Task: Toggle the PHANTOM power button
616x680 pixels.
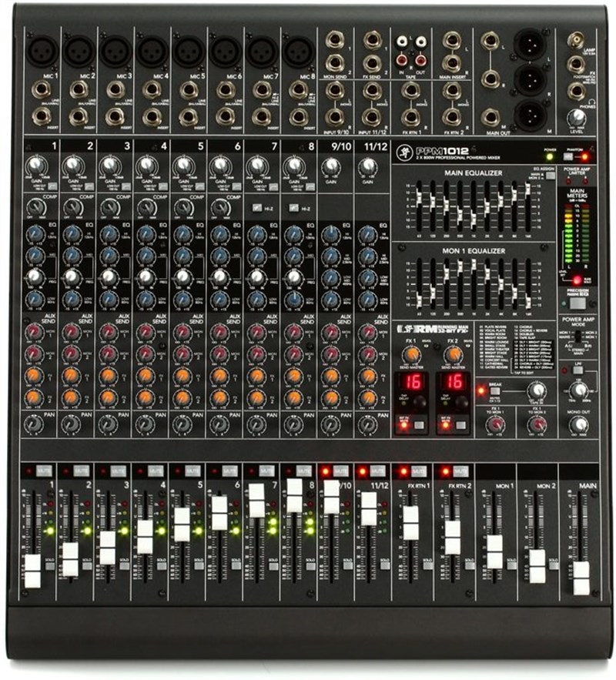Action: click(x=568, y=157)
